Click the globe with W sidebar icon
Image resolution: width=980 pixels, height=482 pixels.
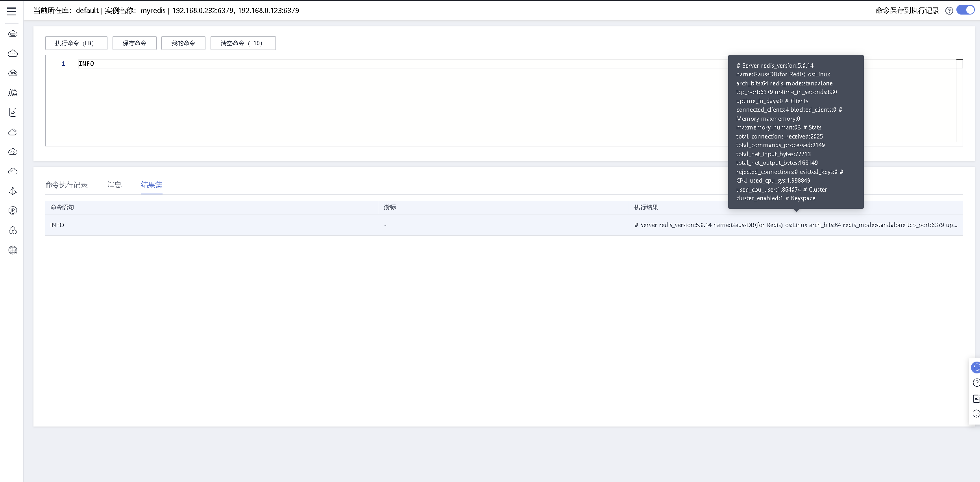(13, 250)
